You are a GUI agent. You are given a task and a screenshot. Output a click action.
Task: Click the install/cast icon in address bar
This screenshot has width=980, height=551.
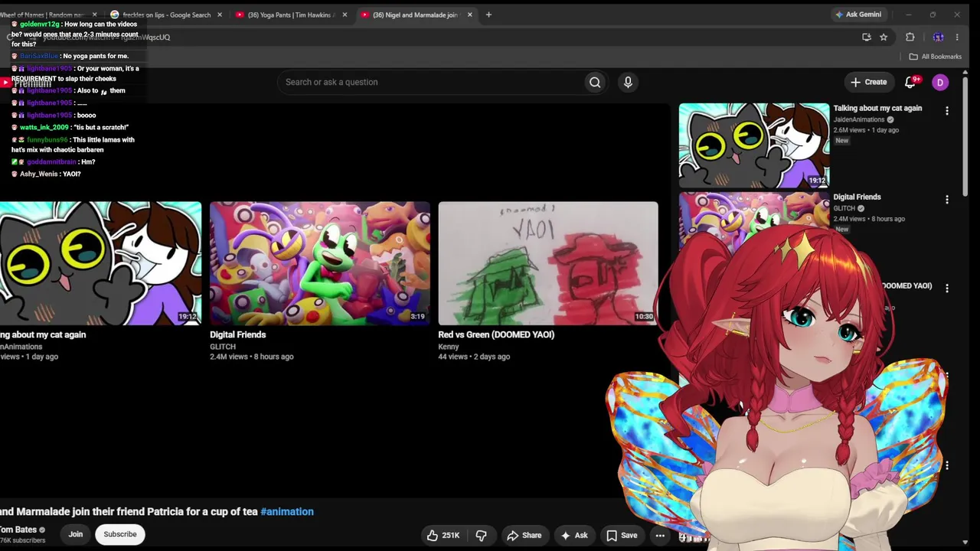pos(866,37)
